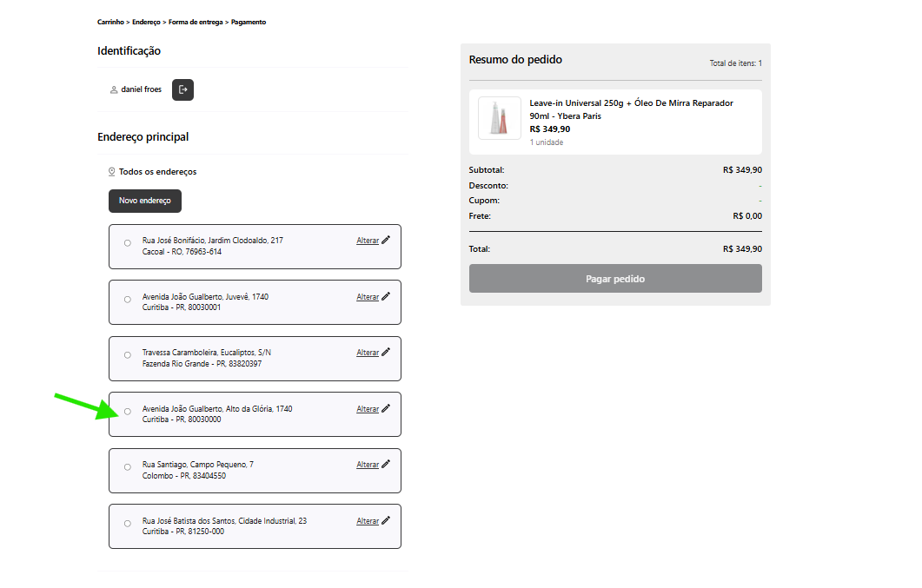Go to Forma de entrega breadcrumb step

pos(196,23)
